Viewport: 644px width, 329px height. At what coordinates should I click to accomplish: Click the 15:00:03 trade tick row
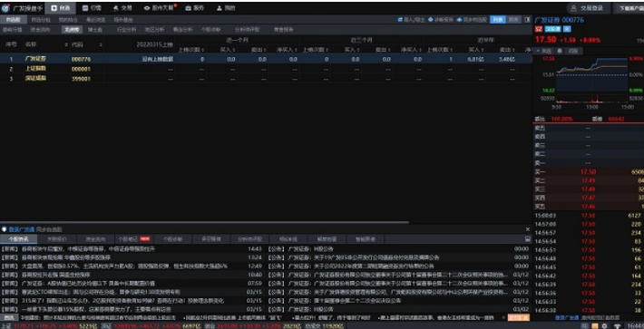[x=589, y=216]
